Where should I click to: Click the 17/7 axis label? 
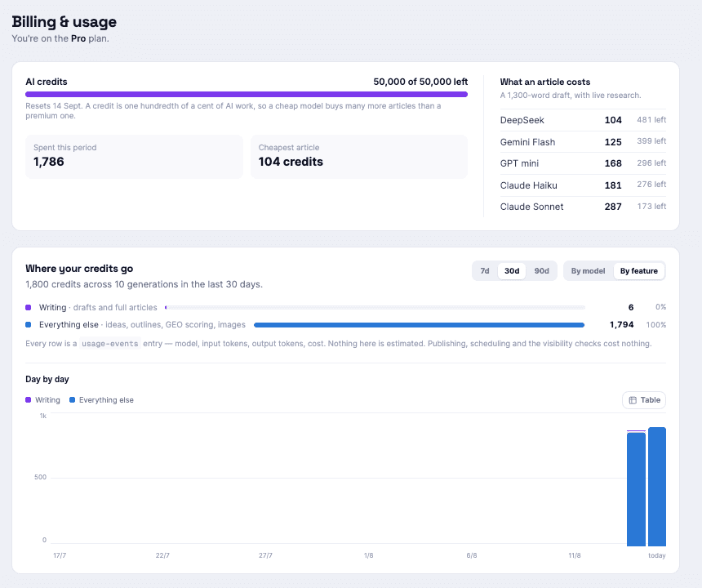(x=60, y=555)
